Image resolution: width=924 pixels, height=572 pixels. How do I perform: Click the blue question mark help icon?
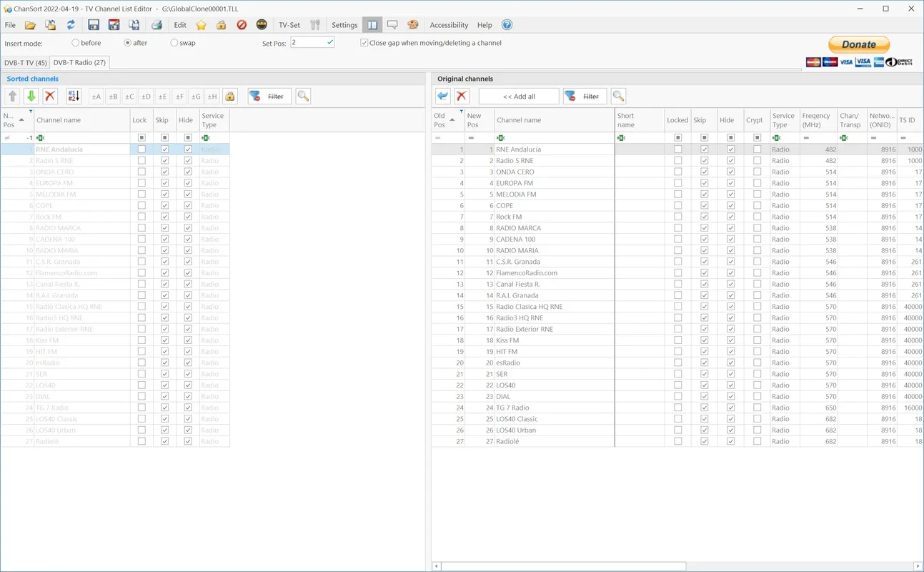pyautogui.click(x=507, y=25)
